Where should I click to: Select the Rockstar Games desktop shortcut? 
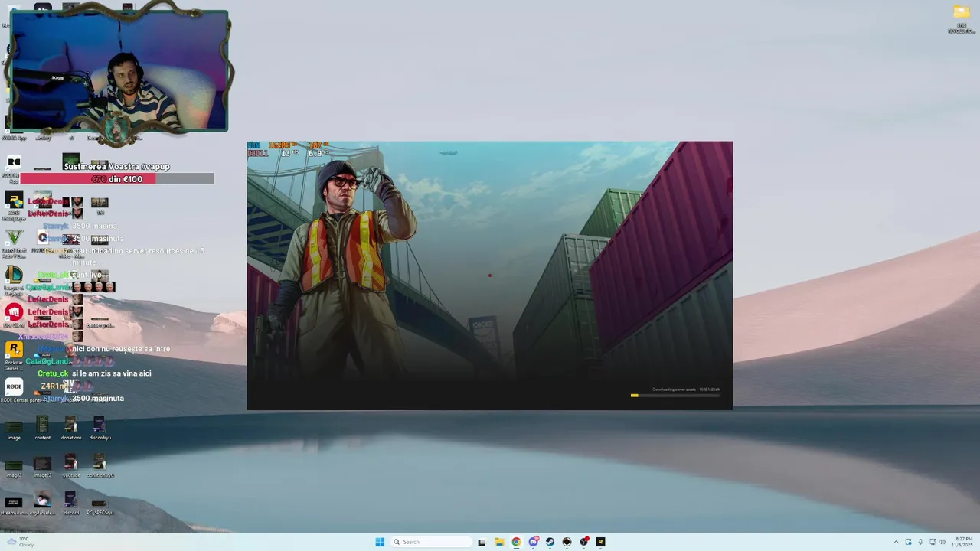click(14, 355)
